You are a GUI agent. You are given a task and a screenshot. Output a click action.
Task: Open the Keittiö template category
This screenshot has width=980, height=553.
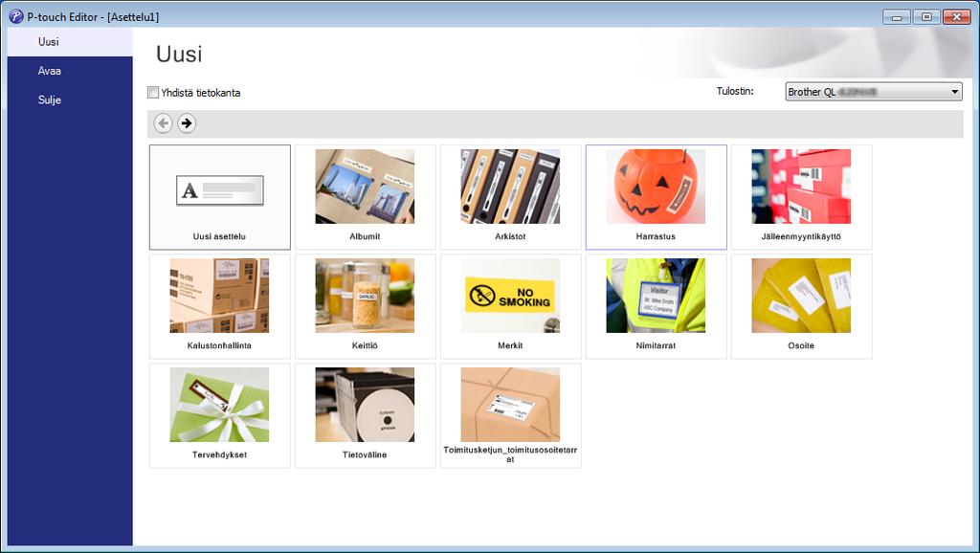(365, 306)
